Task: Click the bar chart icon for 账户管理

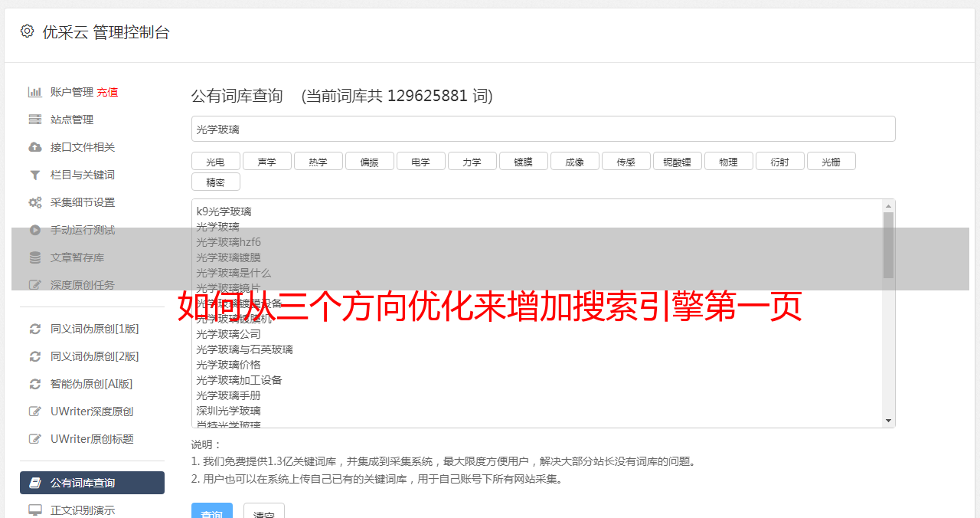Action: pyautogui.click(x=34, y=92)
